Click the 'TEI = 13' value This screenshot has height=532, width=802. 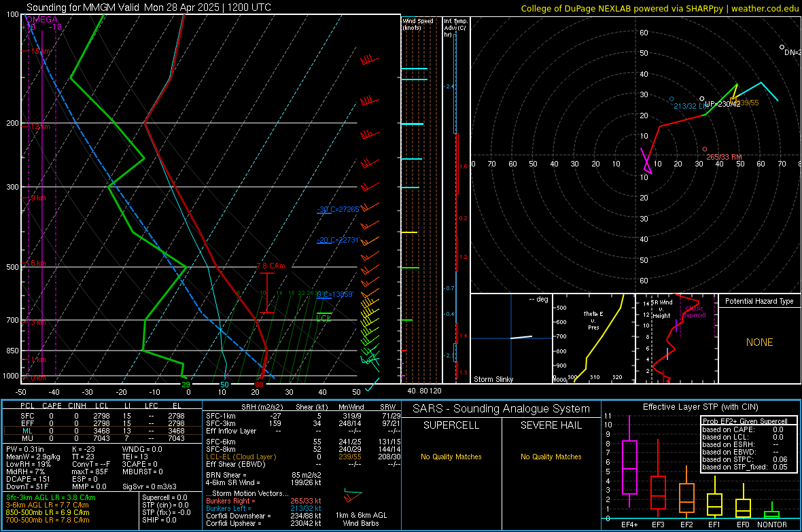click(x=135, y=457)
